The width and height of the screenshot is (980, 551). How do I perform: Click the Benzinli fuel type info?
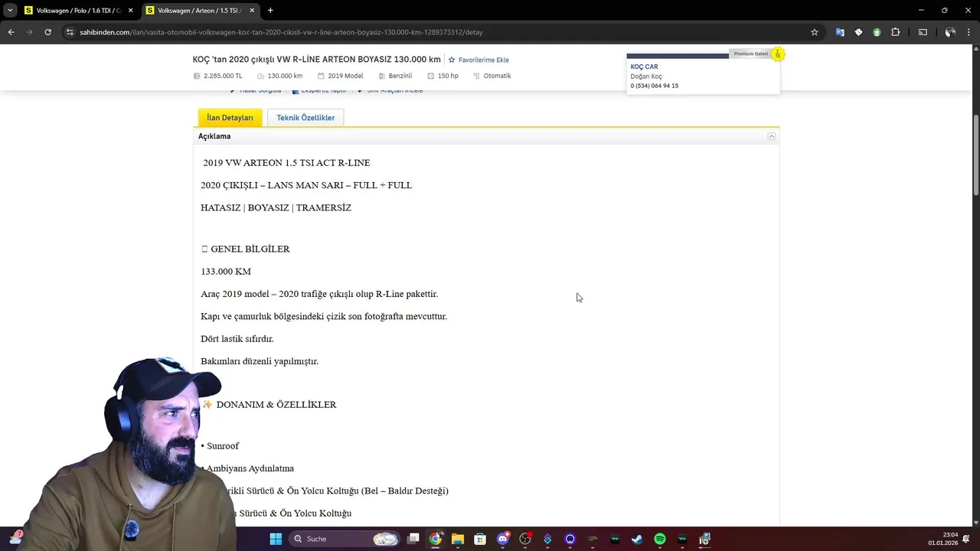[395, 76]
